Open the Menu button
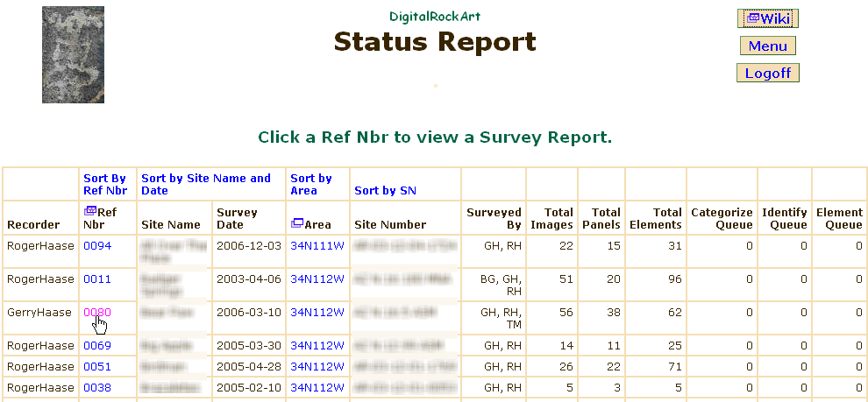 pyautogui.click(x=767, y=46)
